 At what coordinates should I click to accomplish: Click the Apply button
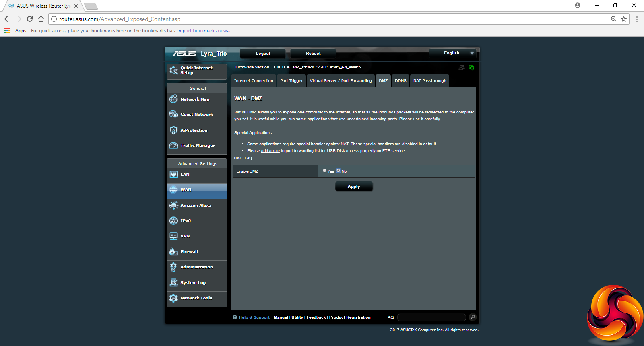point(354,186)
